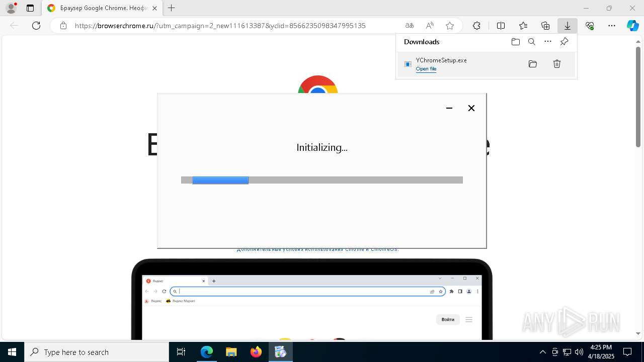
Task: Open the installer taskbar icon
Action: [281, 352]
